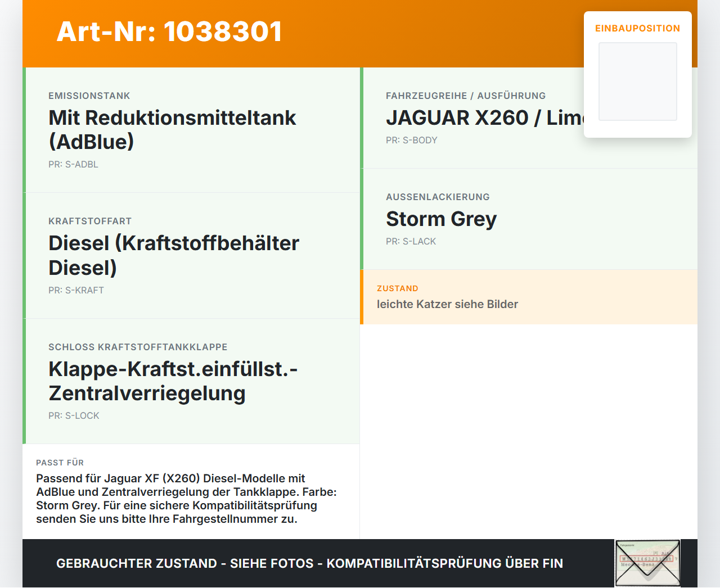Select the PR: S-LOCK code
720x588 pixels.
click(x=74, y=415)
